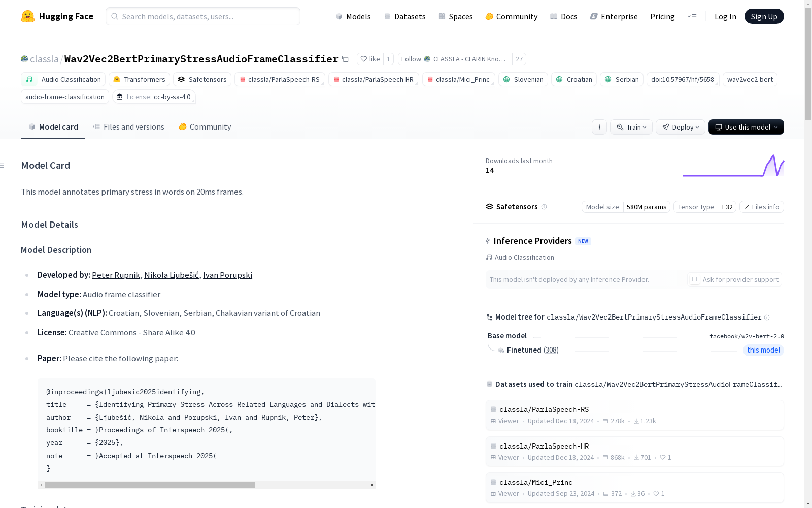Click the Mici_Princ likes heart icon

coord(656,493)
